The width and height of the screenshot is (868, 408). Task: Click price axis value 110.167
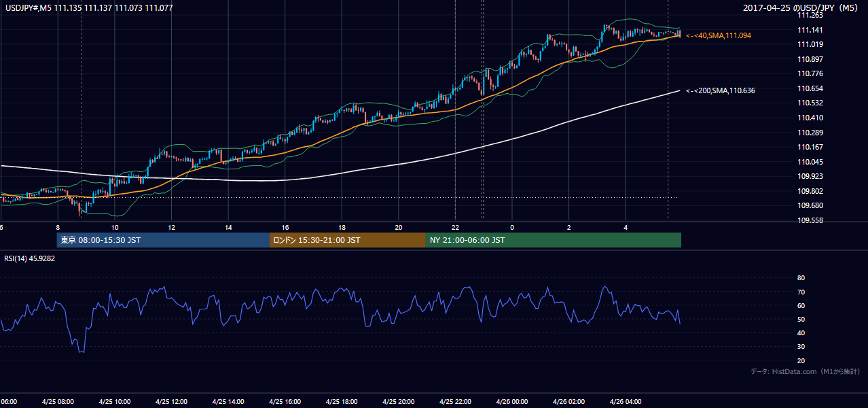click(810, 147)
